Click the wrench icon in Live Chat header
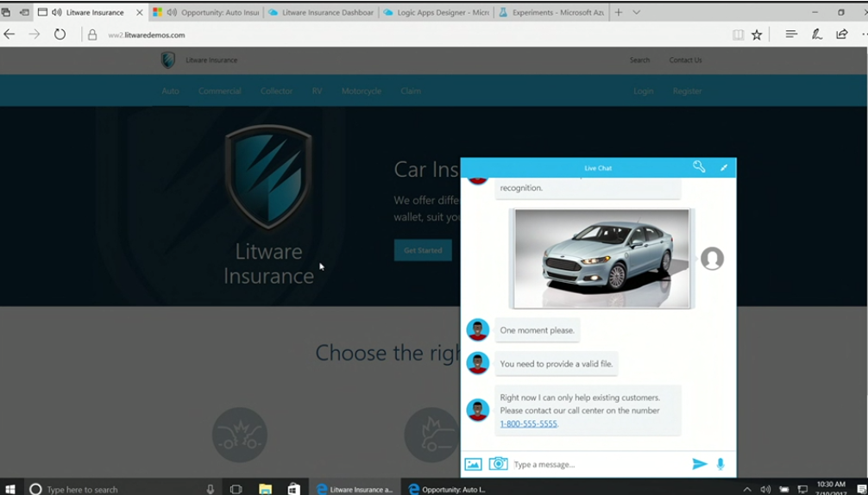Image resolution: width=868 pixels, height=495 pixels. [699, 167]
